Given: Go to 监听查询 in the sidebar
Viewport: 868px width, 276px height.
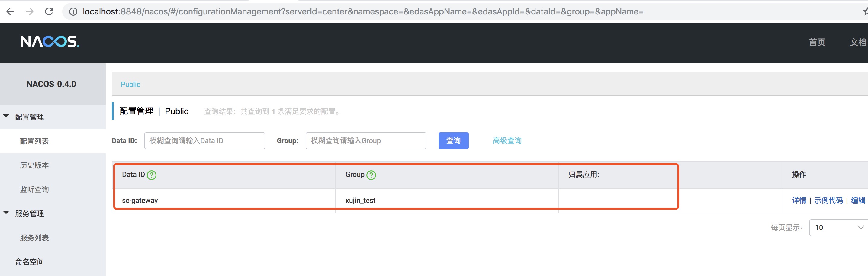Looking at the screenshot, I should coord(34,189).
